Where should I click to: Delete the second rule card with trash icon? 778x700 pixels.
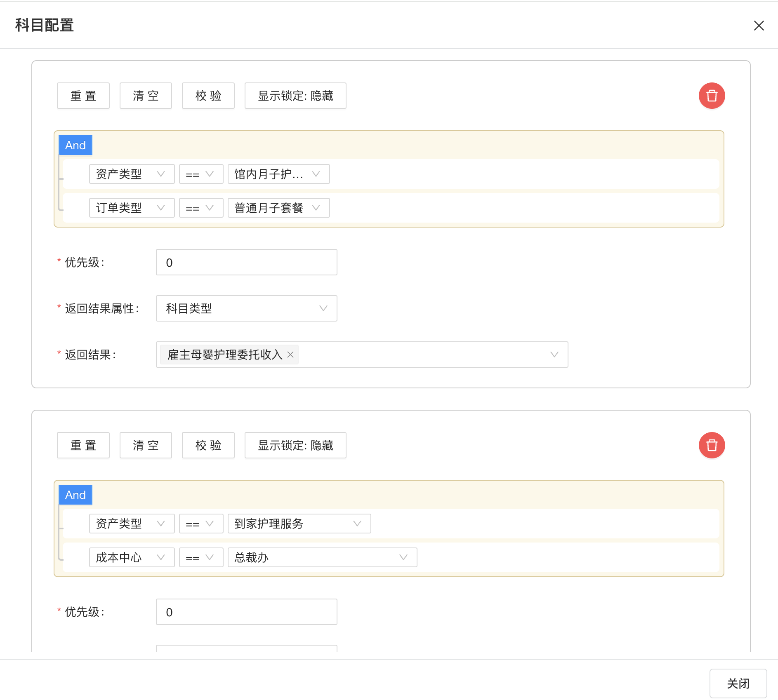[712, 445]
